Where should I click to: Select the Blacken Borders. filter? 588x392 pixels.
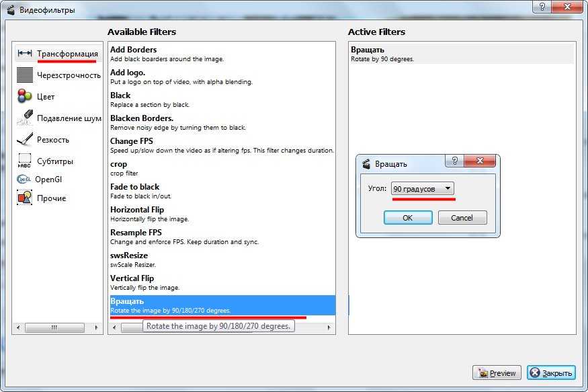click(x=222, y=122)
